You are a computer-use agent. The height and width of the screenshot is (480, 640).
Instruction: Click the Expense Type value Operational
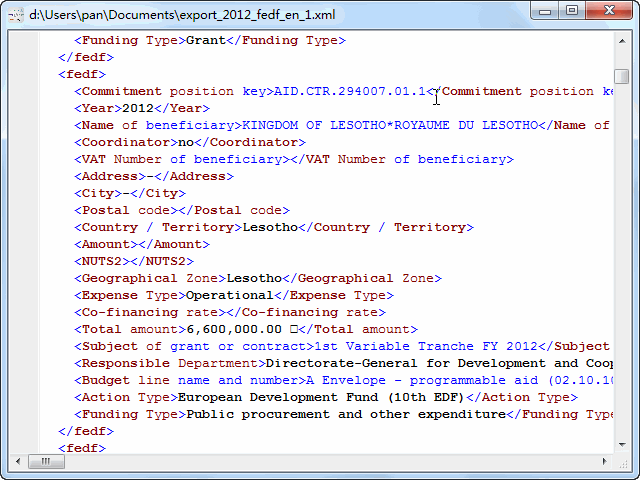click(x=230, y=295)
